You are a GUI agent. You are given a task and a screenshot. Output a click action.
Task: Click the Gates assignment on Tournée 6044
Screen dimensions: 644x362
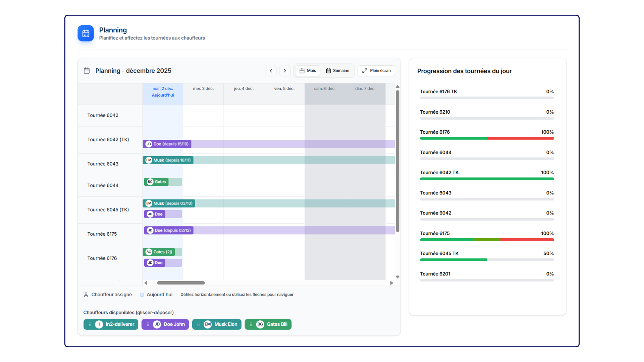(x=157, y=182)
